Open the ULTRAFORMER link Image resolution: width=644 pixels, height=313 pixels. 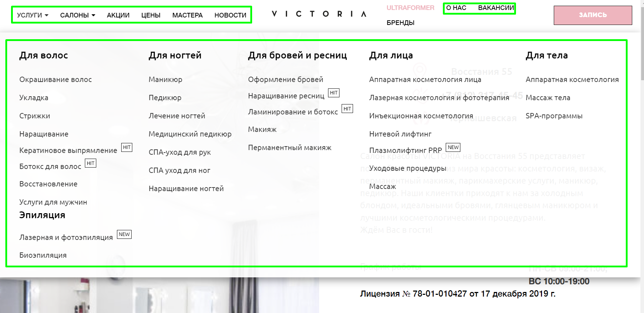click(x=410, y=8)
